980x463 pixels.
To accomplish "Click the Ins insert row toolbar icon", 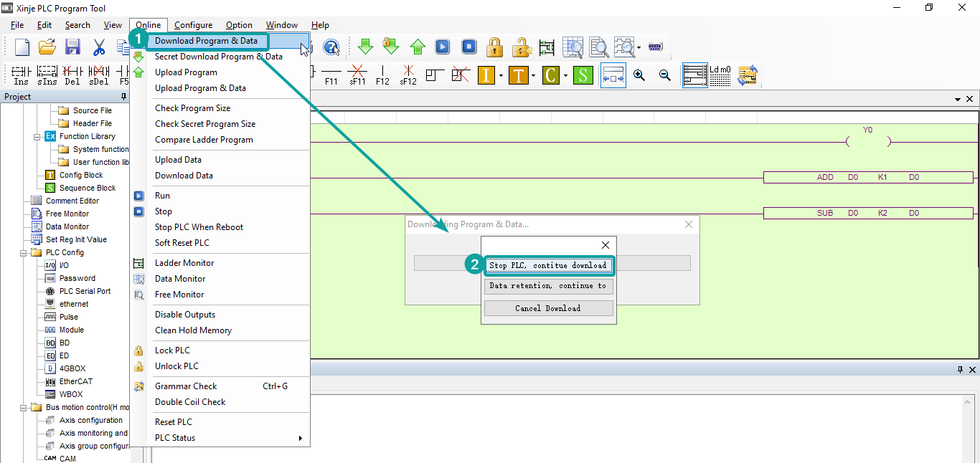I will [x=21, y=75].
